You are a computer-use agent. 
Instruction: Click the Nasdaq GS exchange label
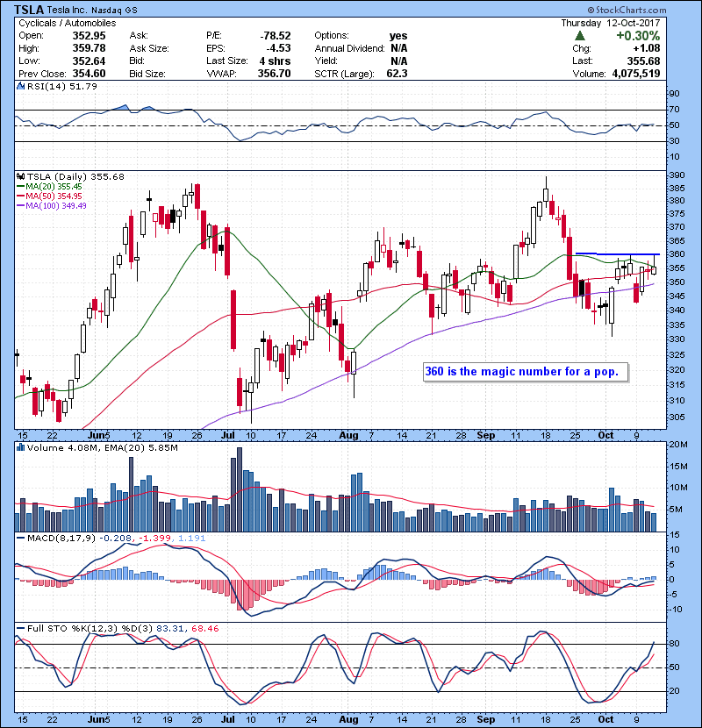[x=114, y=11]
